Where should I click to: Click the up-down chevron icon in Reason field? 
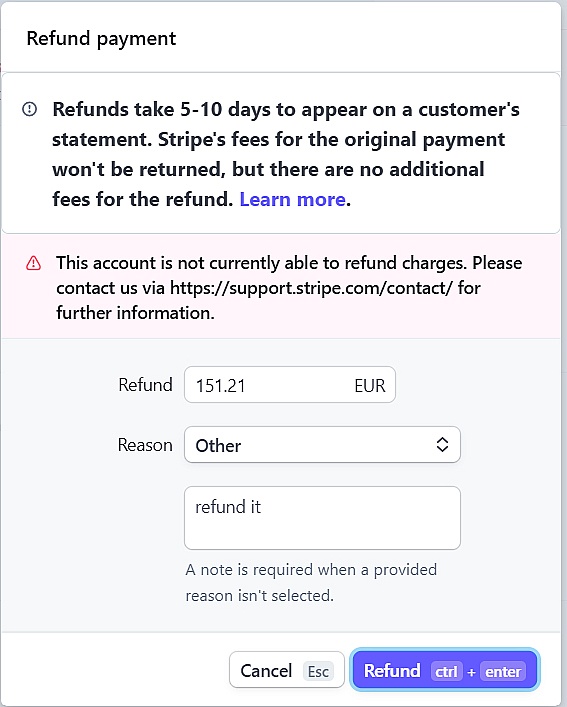442,445
